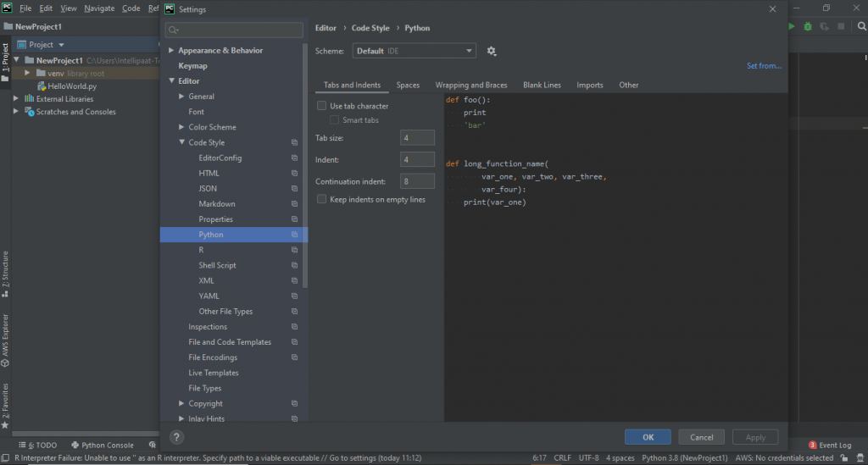
Task: Switch to the Imports tab
Action: (x=590, y=86)
